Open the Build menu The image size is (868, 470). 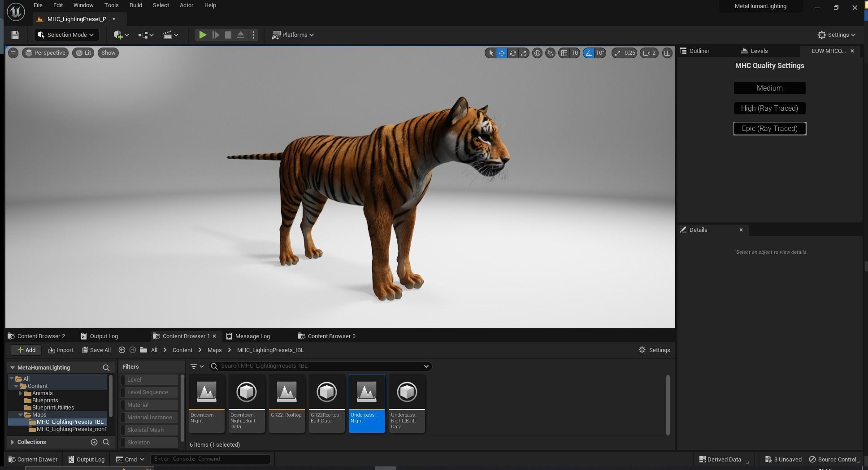(135, 5)
